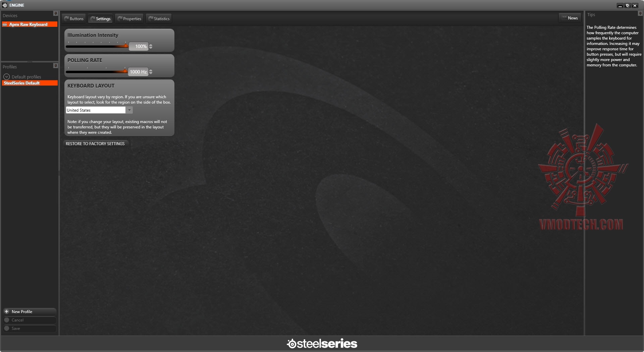Click the Illumination Intensity slider handle
The height and width of the screenshot is (352, 644).
click(126, 46)
